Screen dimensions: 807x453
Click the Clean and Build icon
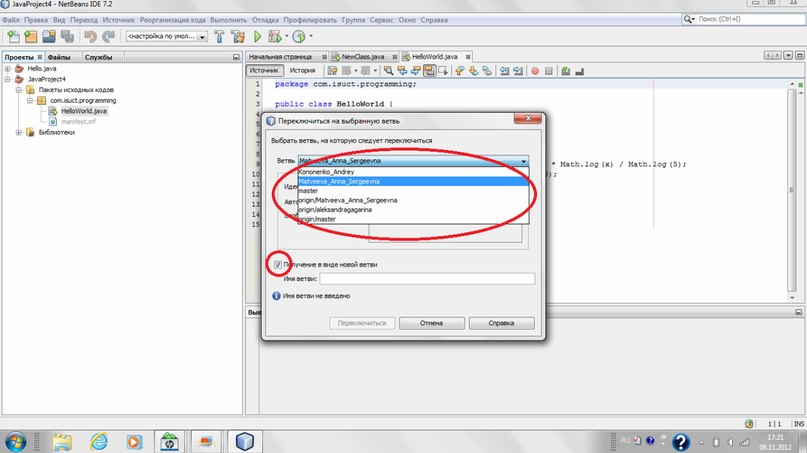pyautogui.click(x=238, y=37)
